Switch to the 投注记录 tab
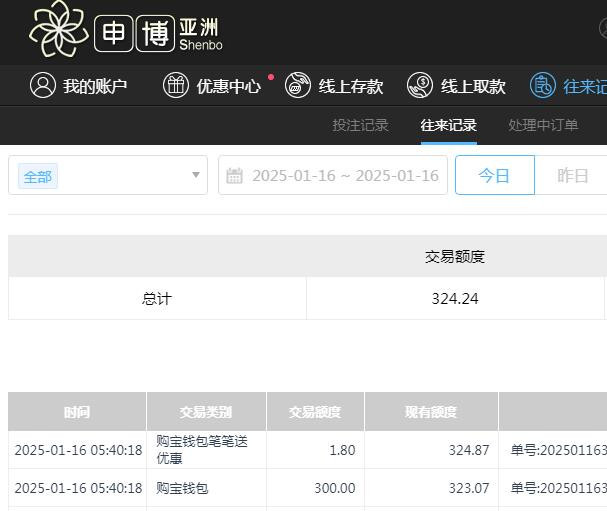Viewport: 607px width, 511px height. 360,125
